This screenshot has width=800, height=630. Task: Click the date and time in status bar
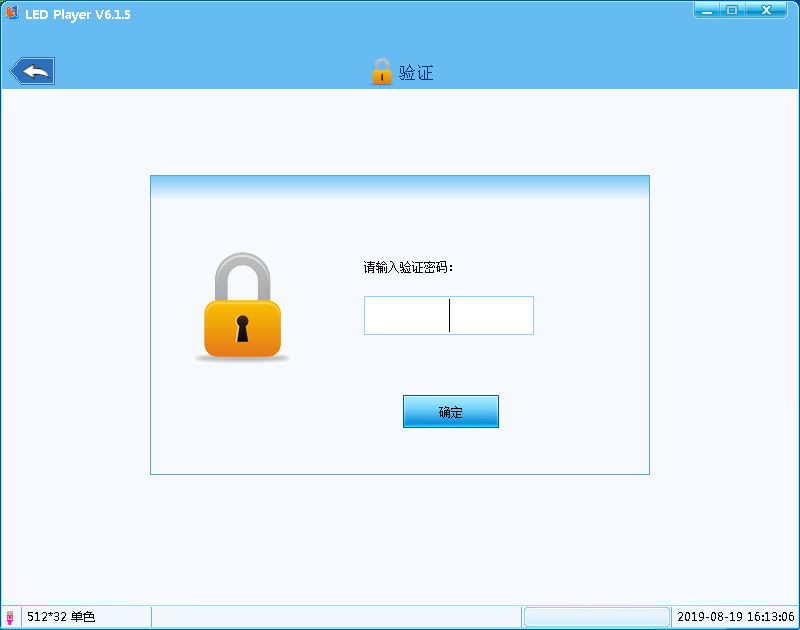[736, 617]
